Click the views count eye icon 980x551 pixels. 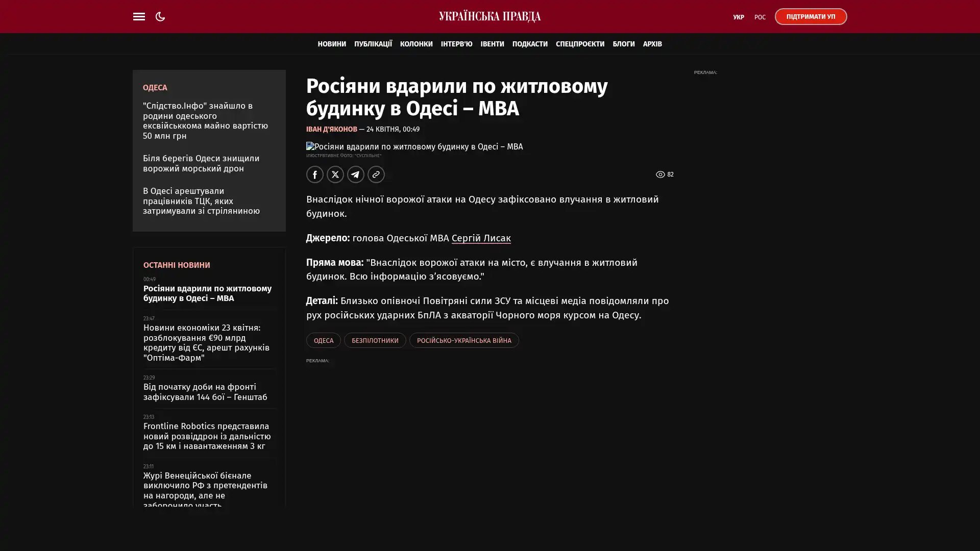tap(660, 174)
